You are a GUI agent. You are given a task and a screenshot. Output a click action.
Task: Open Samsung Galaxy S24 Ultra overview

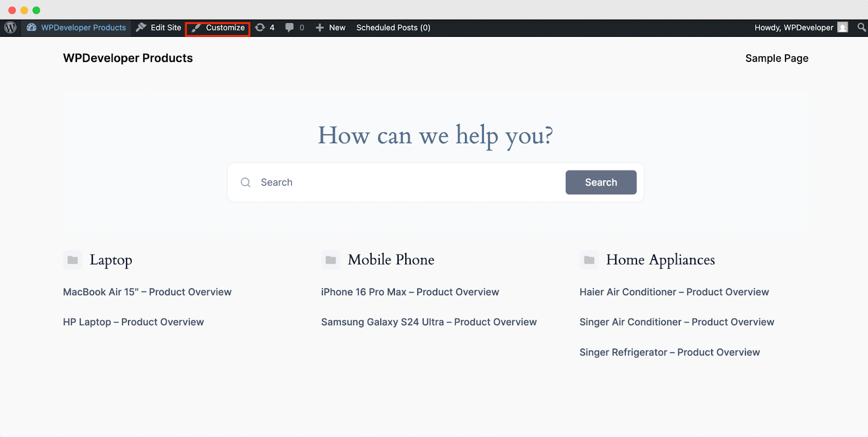coord(429,322)
